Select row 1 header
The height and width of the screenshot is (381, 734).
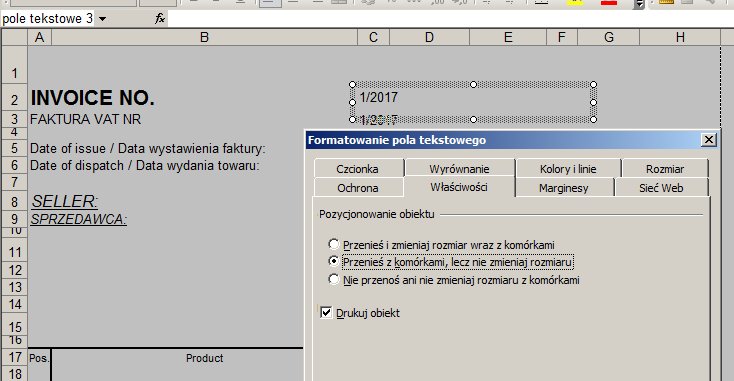click(x=15, y=65)
